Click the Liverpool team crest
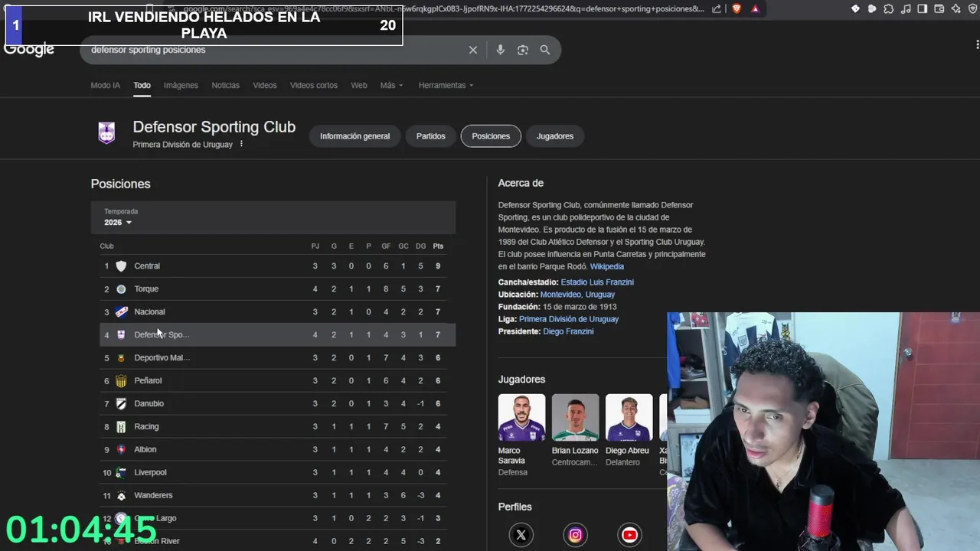Viewport: 980px width, 551px height. click(x=121, y=472)
